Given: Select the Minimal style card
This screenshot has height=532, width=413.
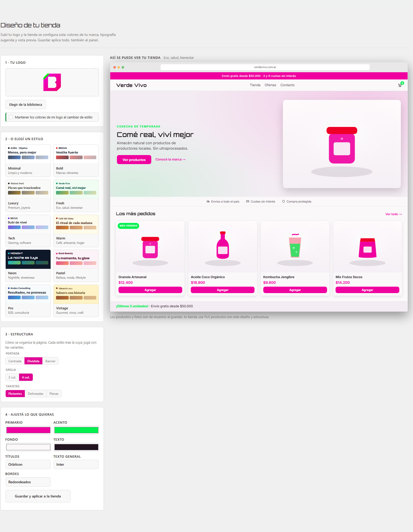Looking at the screenshot, I should point(28,161).
